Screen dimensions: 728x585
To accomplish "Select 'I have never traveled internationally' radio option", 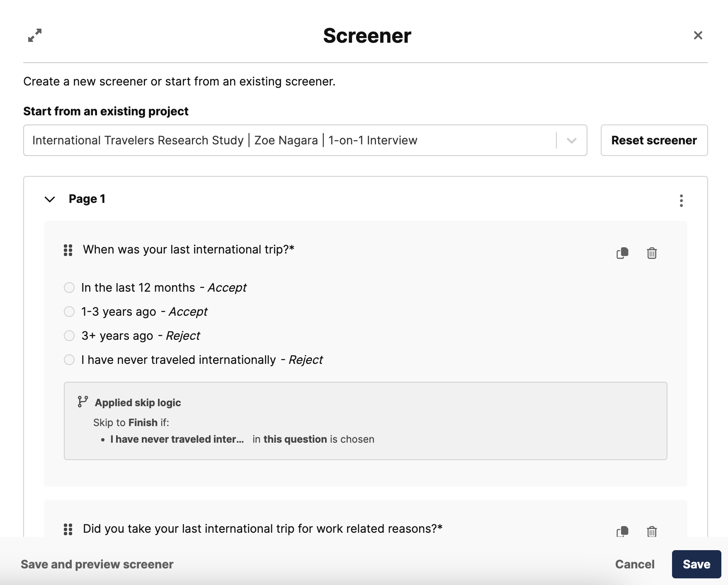I will pos(69,360).
